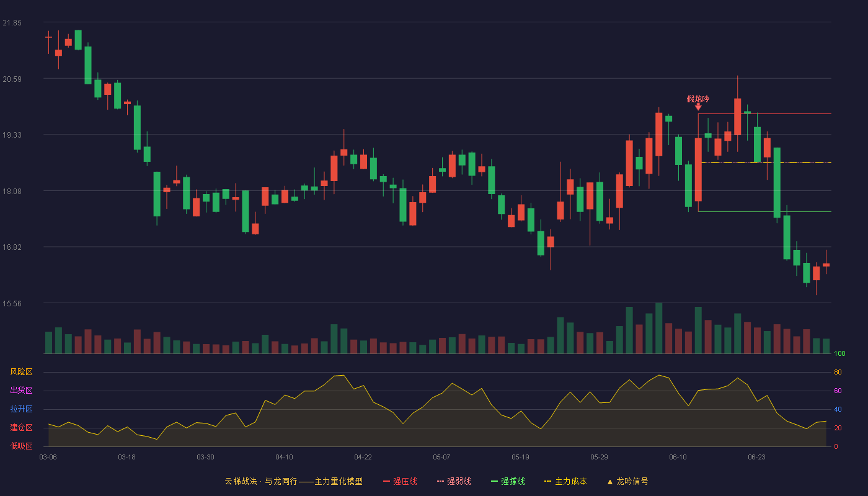
Task: Toggle the 龙吟信号 legend entry
Action: 627,481
